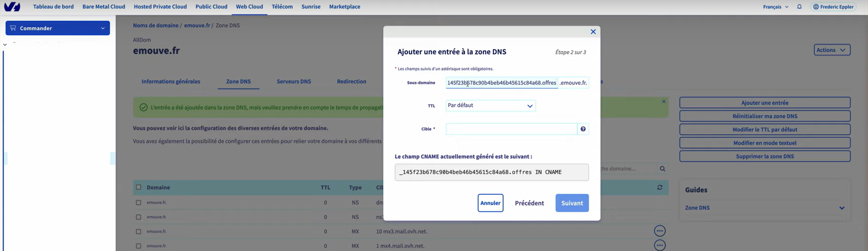
Task: Click Supprimer la zone DNS
Action: point(765,156)
